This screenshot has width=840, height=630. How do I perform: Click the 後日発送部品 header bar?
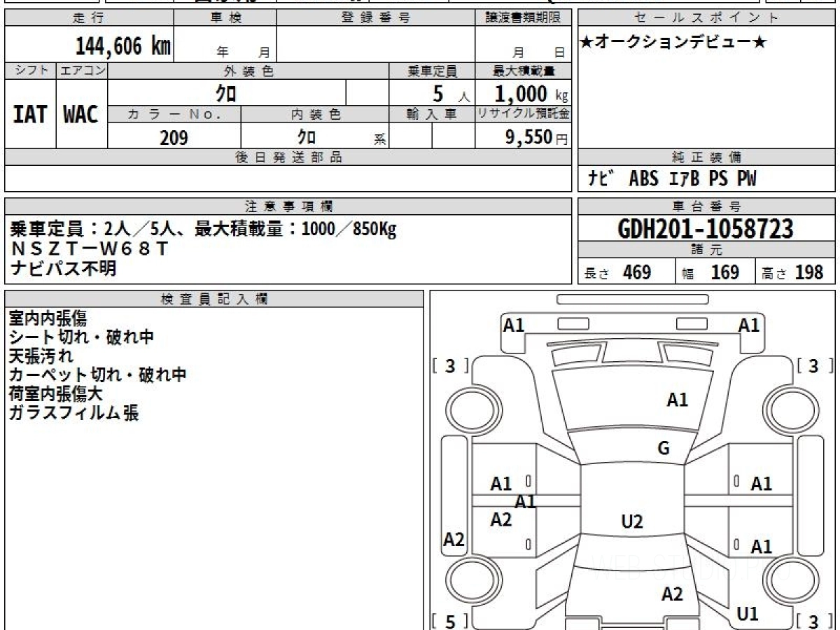(288, 157)
